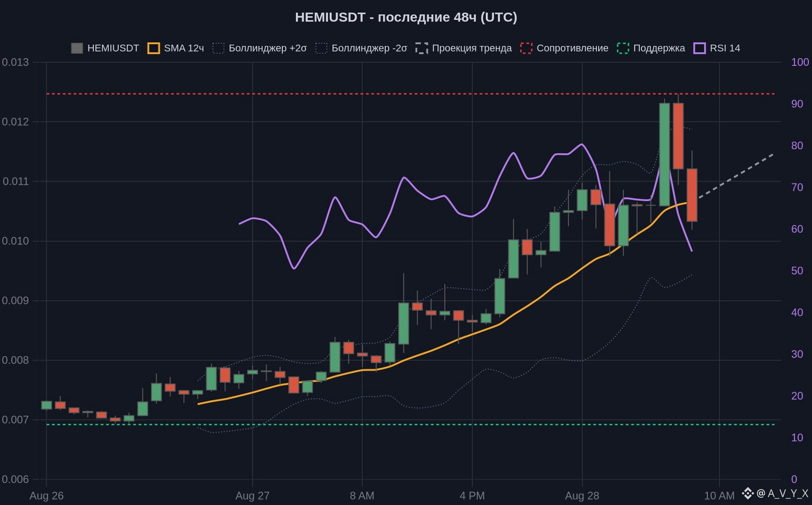
Task: Click the RSI axis label 30
Action: click(797, 354)
